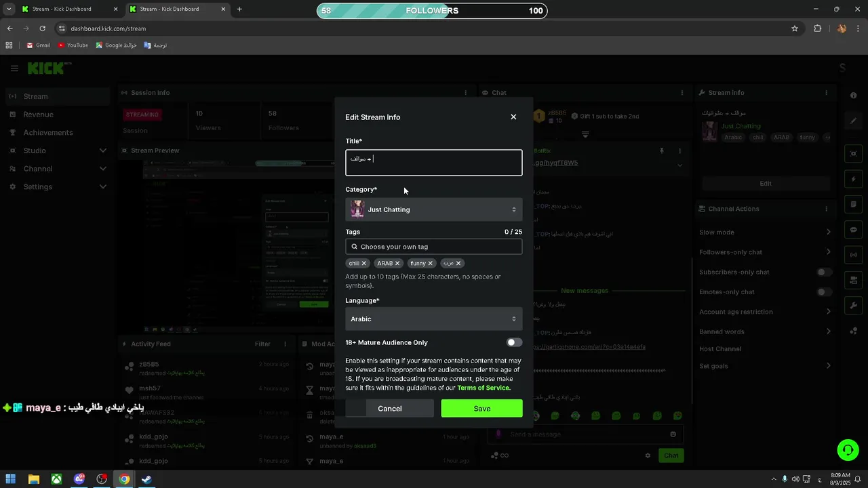
Task: Expand Followers-only chat options
Action: 829,252
